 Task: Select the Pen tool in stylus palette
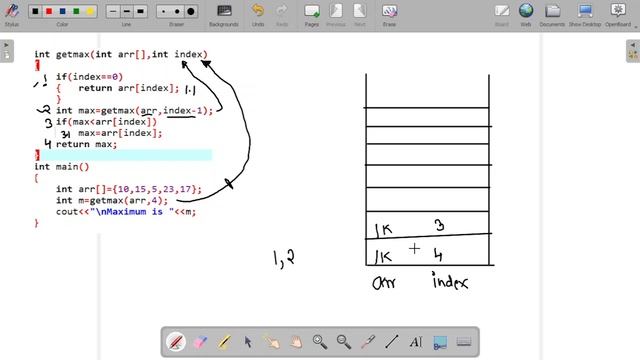(x=176, y=342)
